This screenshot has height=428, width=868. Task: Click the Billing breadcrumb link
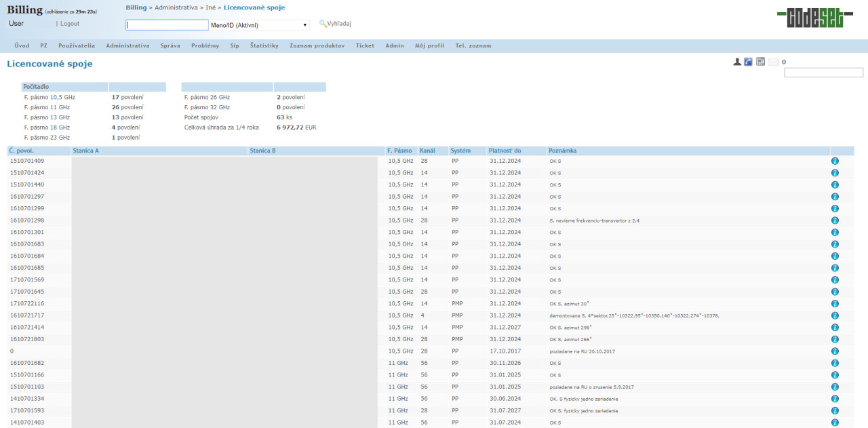(136, 7)
